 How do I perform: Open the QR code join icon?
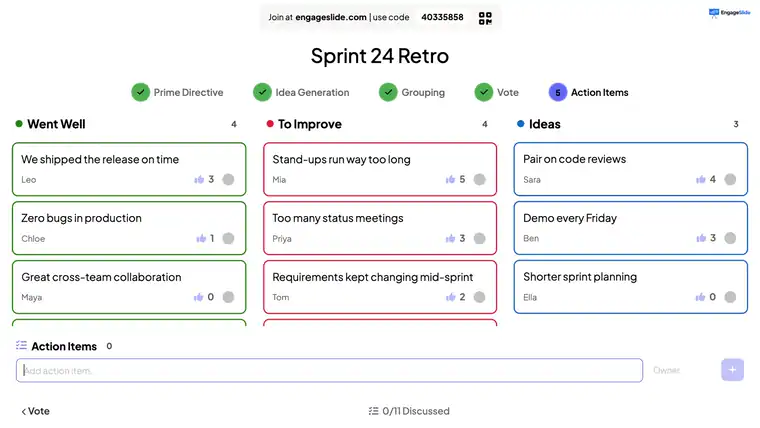pyautogui.click(x=485, y=18)
